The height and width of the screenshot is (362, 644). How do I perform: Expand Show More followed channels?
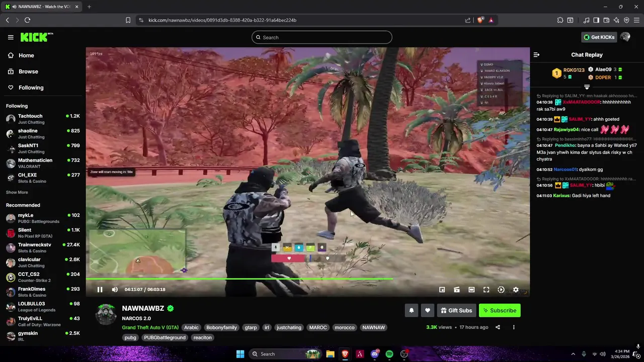tap(17, 193)
